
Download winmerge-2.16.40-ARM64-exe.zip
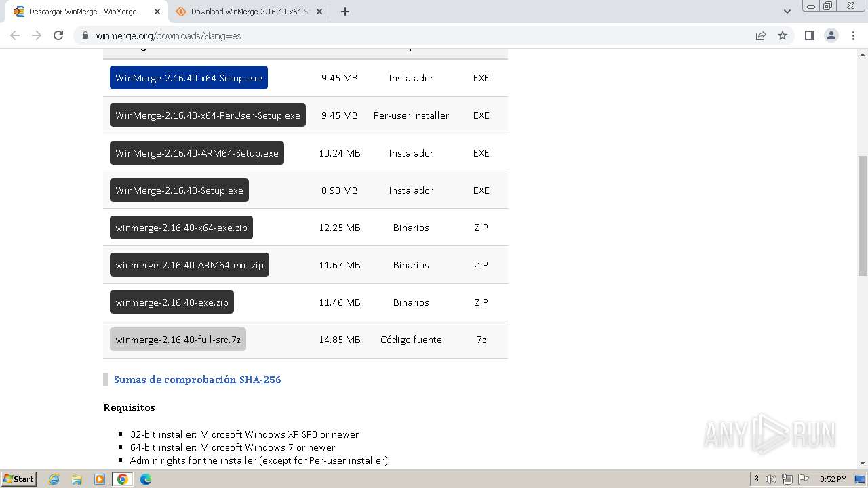pyautogui.click(x=189, y=265)
